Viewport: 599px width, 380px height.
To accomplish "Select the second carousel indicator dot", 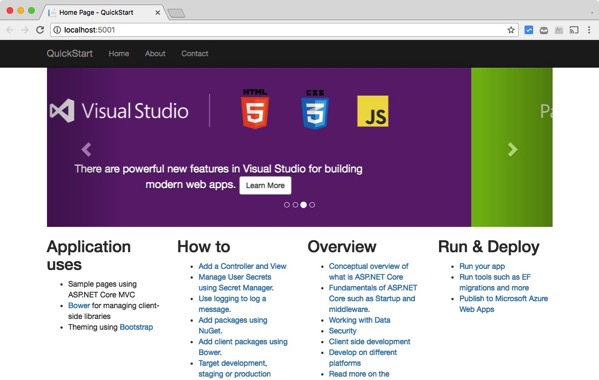I will click(x=295, y=205).
